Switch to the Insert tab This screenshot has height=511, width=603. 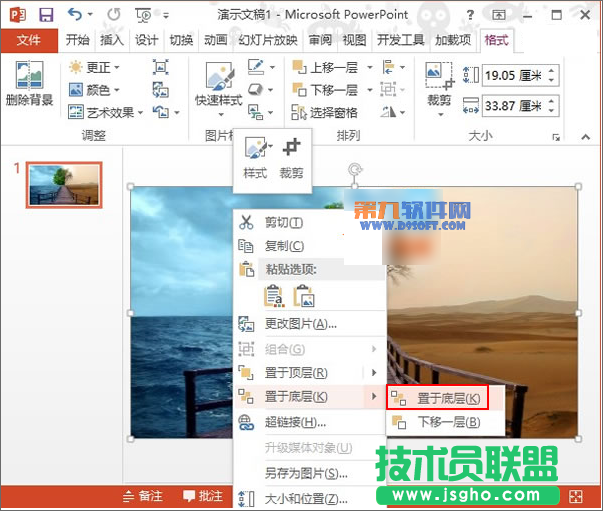click(112, 40)
